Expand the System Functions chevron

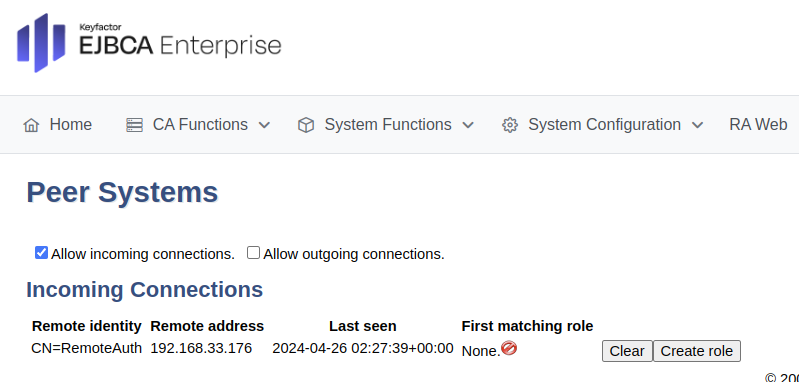point(468,125)
